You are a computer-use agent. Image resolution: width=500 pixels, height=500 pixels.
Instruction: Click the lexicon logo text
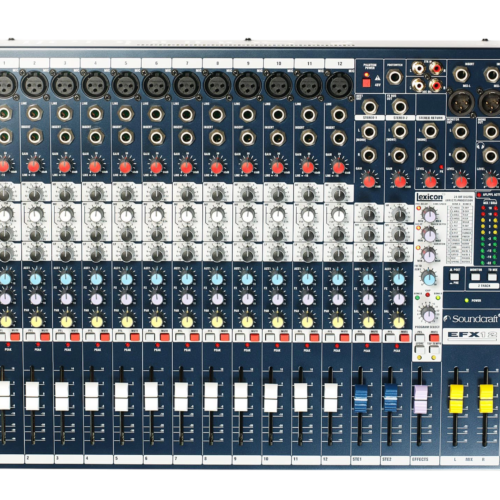click(430, 197)
